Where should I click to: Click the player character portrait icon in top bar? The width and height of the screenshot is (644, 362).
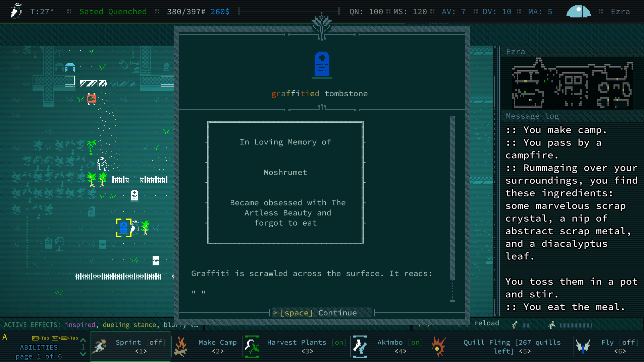pyautogui.click(x=15, y=11)
